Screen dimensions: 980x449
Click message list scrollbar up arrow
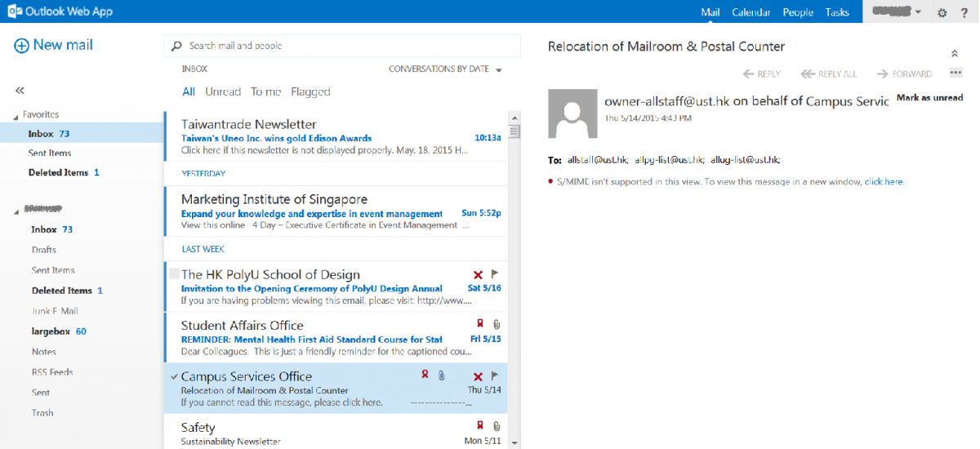pyautogui.click(x=514, y=118)
